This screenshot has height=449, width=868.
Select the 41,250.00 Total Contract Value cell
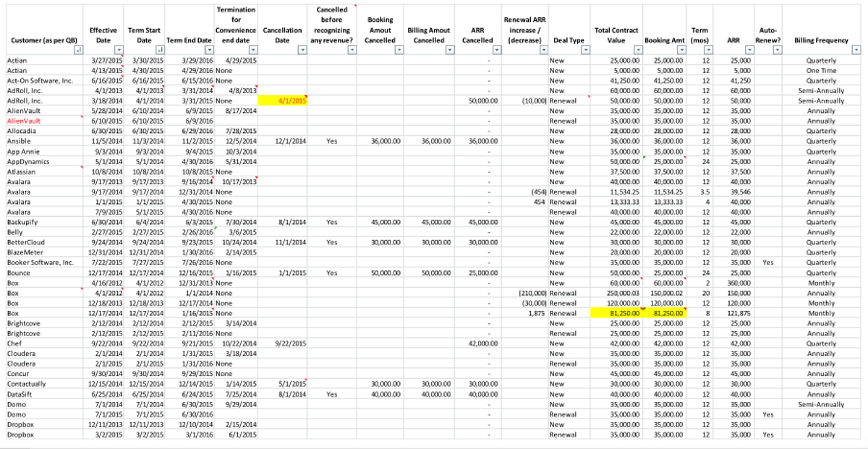click(617, 81)
